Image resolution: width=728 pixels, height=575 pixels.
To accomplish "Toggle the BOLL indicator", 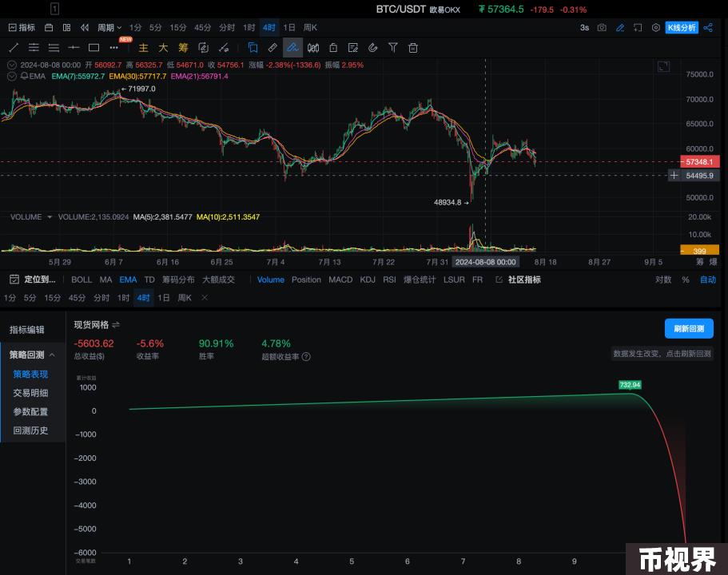I will 82,280.
